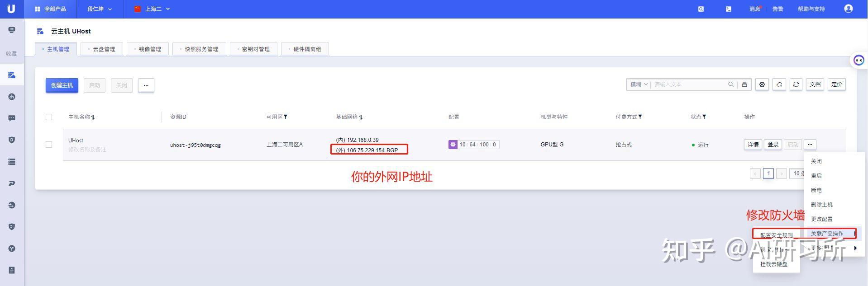Viewport: 868px width, 286px height.
Task: Open the toolbar more-actions ellipsis button
Action: click(146, 85)
